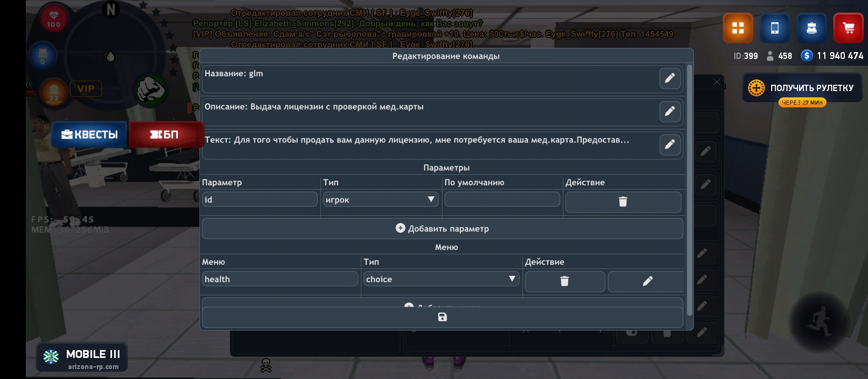This screenshot has width=868, height=379.
Task: Click the chat line from reporter Elizabeth_Simmons
Action: [338, 24]
